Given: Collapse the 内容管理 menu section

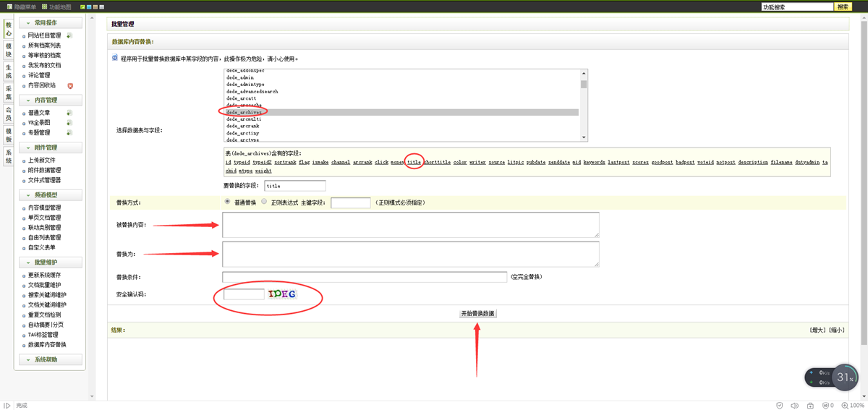Looking at the screenshot, I should click(x=51, y=100).
